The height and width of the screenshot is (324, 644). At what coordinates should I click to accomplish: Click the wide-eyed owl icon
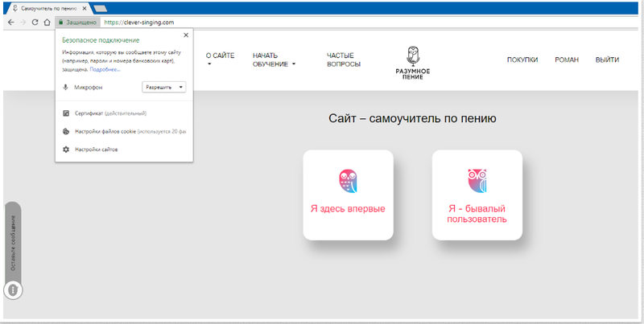(477, 181)
